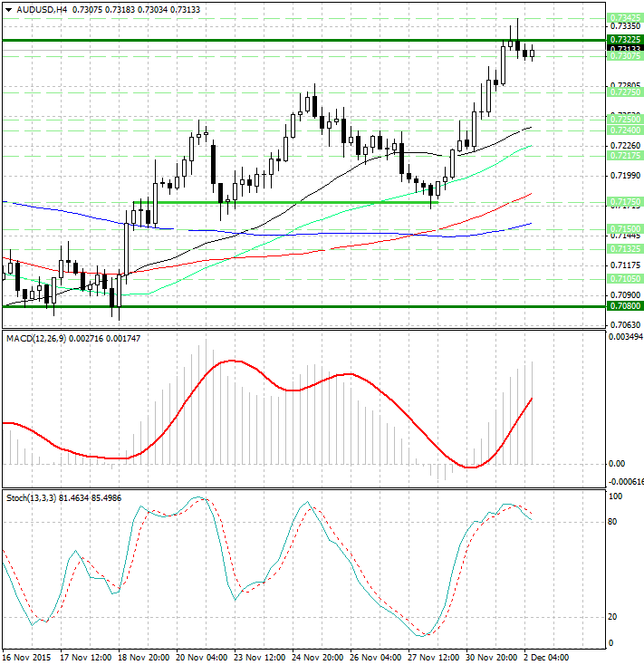Image resolution: width=644 pixels, height=665 pixels.
Task: Click the 24 Nov 20:00 time label
Action: [x=318, y=658]
